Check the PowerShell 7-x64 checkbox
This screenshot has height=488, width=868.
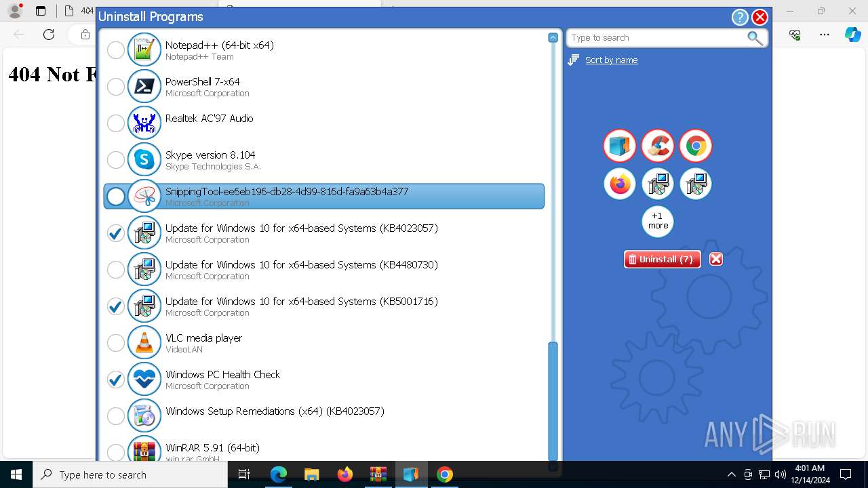pyautogui.click(x=116, y=86)
